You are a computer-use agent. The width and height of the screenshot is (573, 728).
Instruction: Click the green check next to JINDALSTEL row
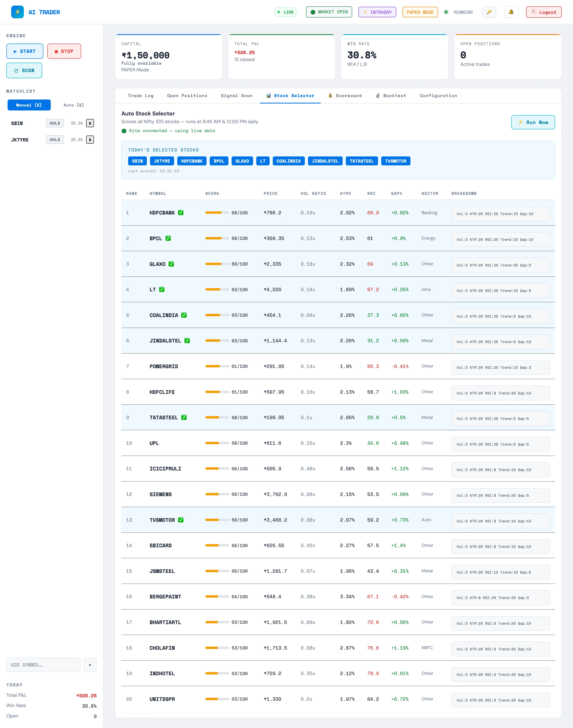click(187, 341)
